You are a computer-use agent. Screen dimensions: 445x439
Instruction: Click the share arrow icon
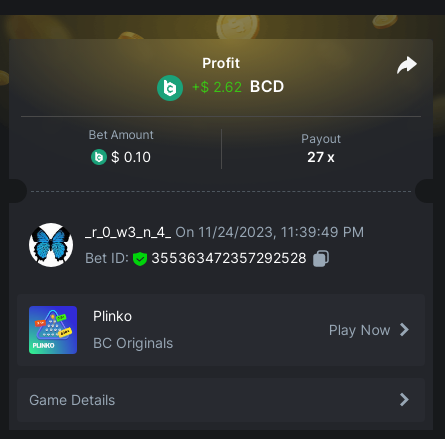coord(407,65)
